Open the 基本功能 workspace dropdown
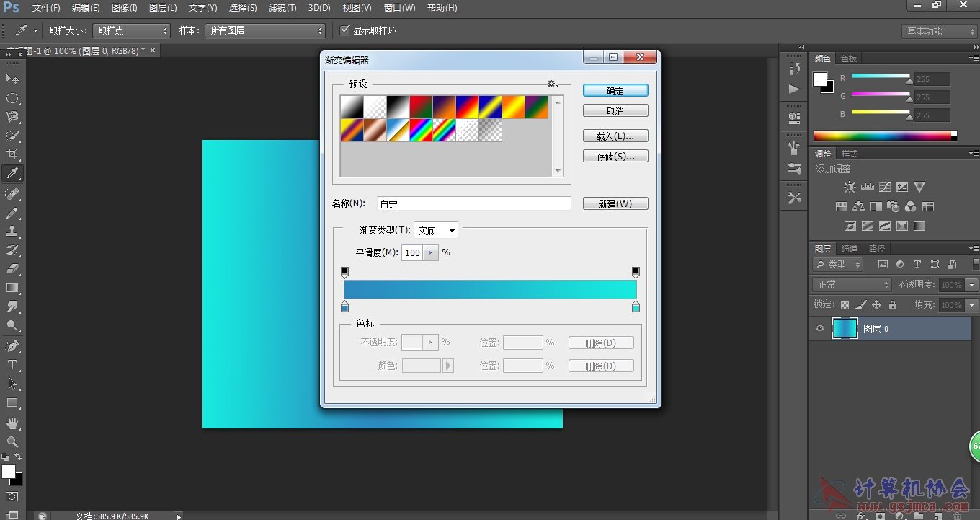Screen dimensions: 980x520 939,31
